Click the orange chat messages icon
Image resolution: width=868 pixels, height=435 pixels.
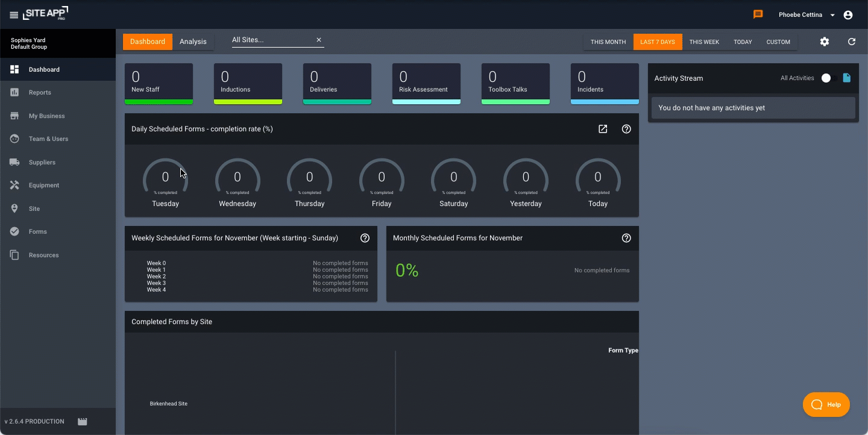coord(758,14)
